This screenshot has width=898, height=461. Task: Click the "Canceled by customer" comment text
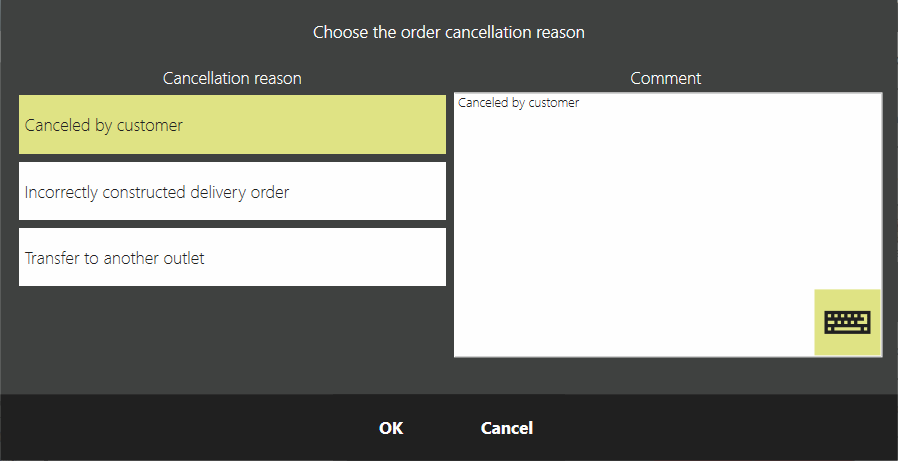(518, 103)
